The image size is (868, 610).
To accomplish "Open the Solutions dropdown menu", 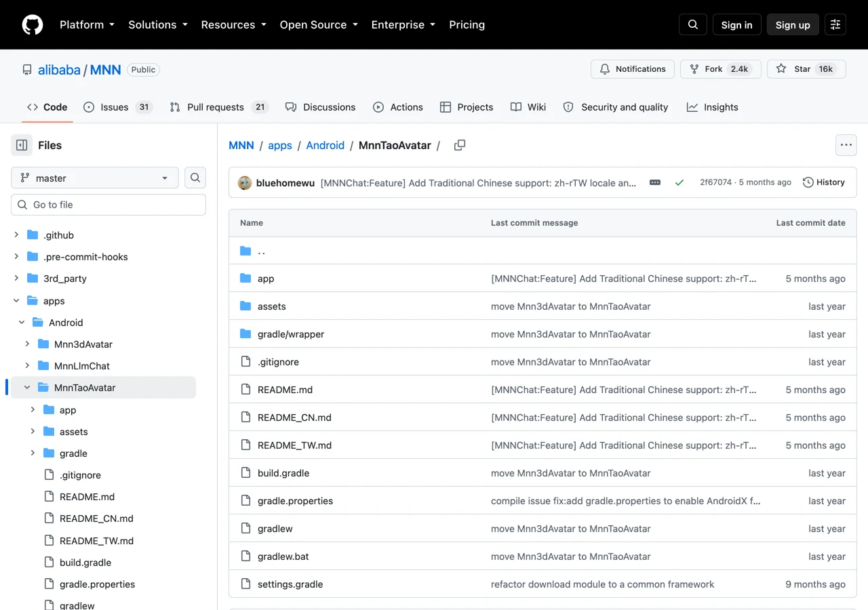I will (x=157, y=24).
